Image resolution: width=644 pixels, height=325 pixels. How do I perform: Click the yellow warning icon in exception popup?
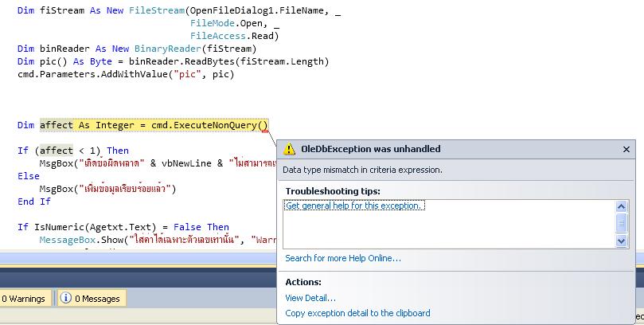click(x=291, y=149)
